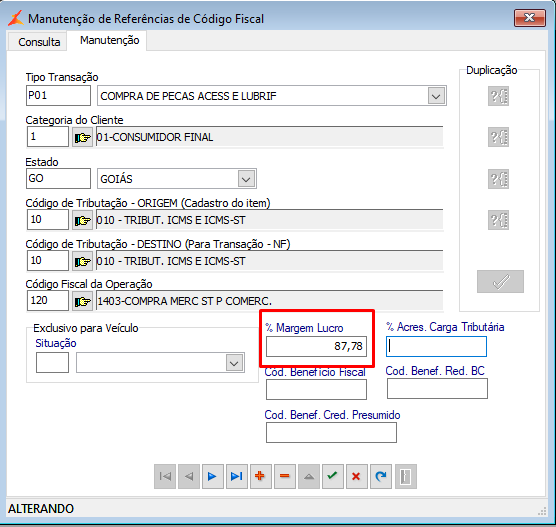
Task: Click the Cod. Benef. Red. BC field
Action: pos(437,388)
